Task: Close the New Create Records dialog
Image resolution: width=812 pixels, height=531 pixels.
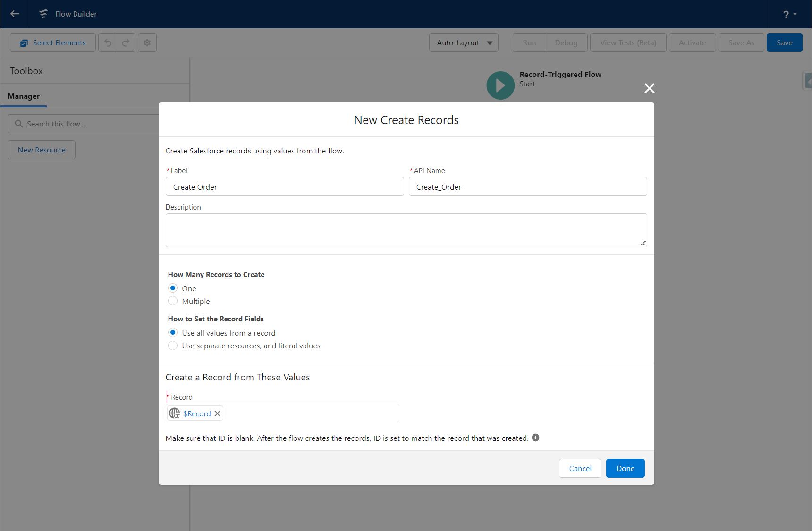Action: (x=650, y=88)
